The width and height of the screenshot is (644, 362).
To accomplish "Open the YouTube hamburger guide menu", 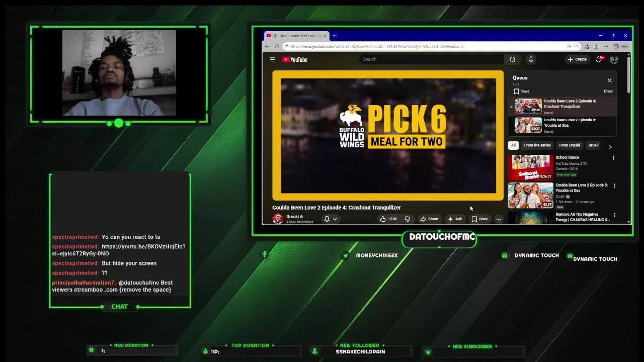I will coord(272,59).
